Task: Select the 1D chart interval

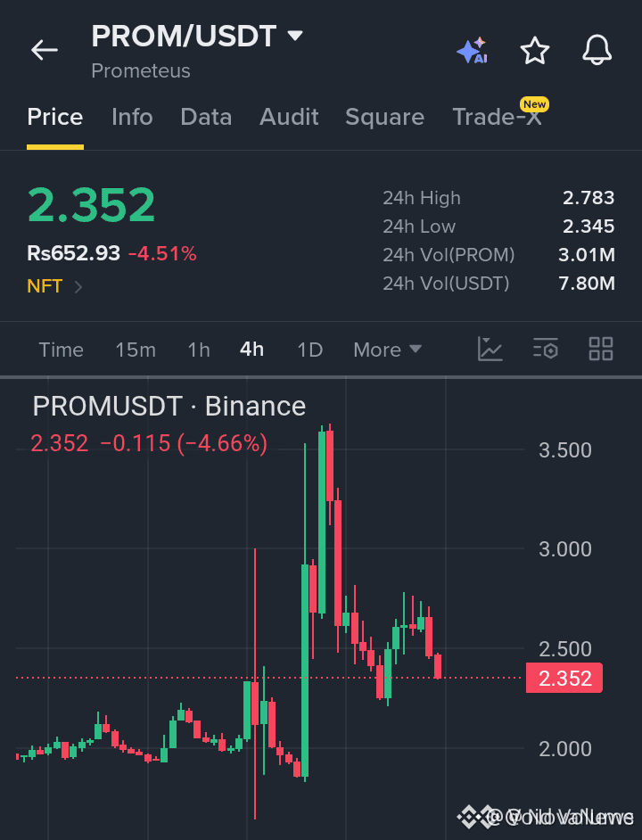Action: pyautogui.click(x=309, y=350)
